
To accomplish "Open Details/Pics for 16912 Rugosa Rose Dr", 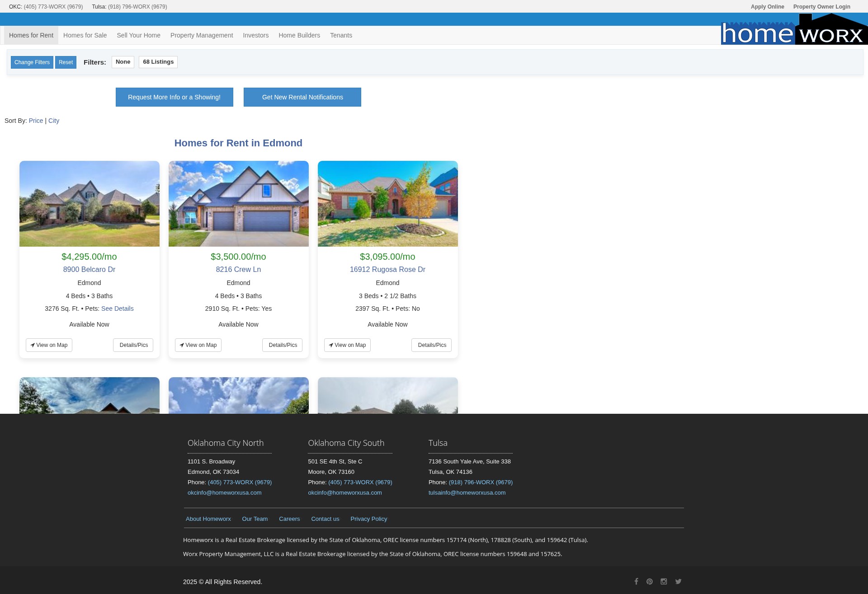I will [431, 345].
